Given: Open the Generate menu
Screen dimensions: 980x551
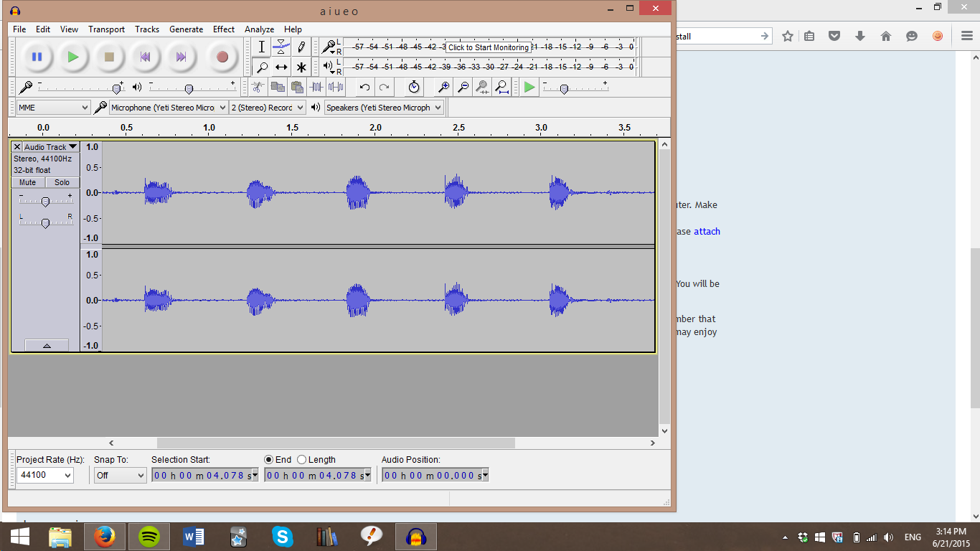Looking at the screenshot, I should tap(187, 29).
